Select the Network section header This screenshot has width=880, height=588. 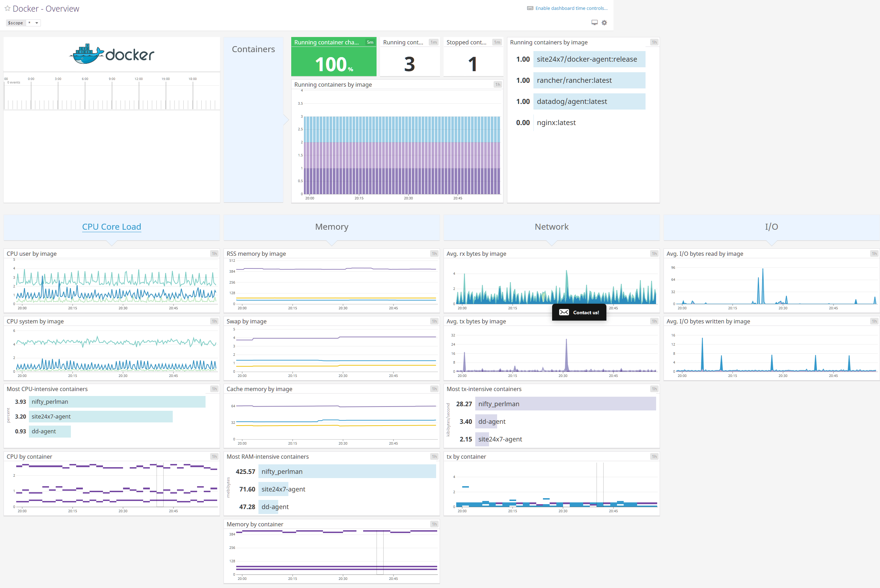click(x=551, y=227)
